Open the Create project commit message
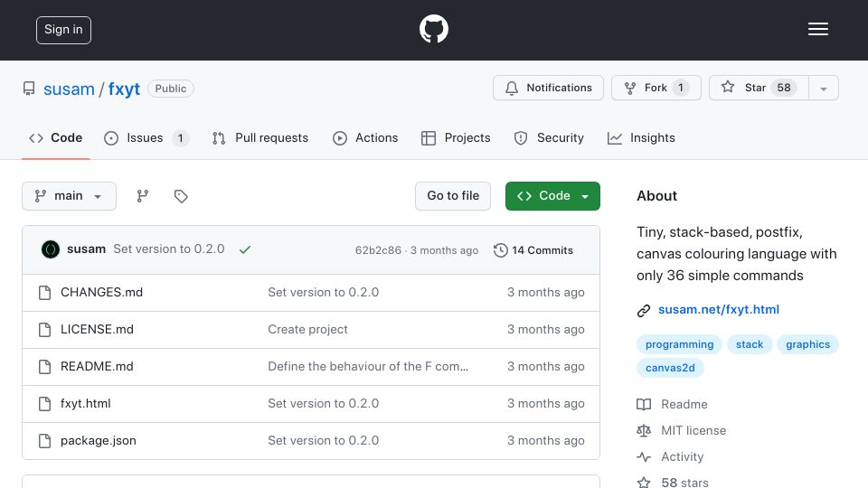Viewport: 868px width, 488px height. (307, 329)
